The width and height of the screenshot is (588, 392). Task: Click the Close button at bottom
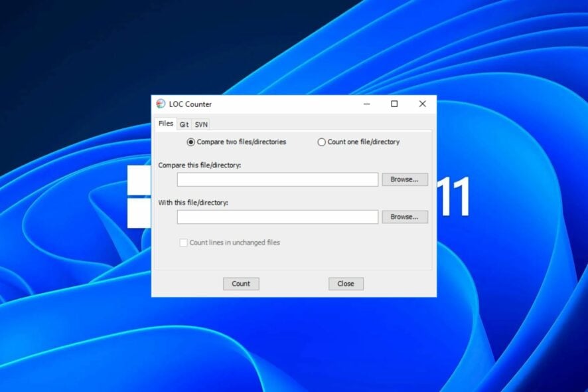pos(346,284)
